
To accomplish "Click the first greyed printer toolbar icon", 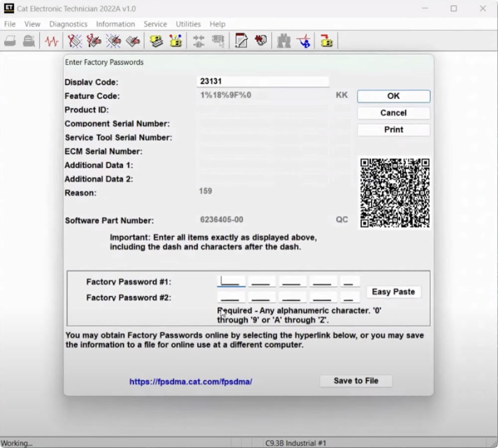I will pos(10,41).
